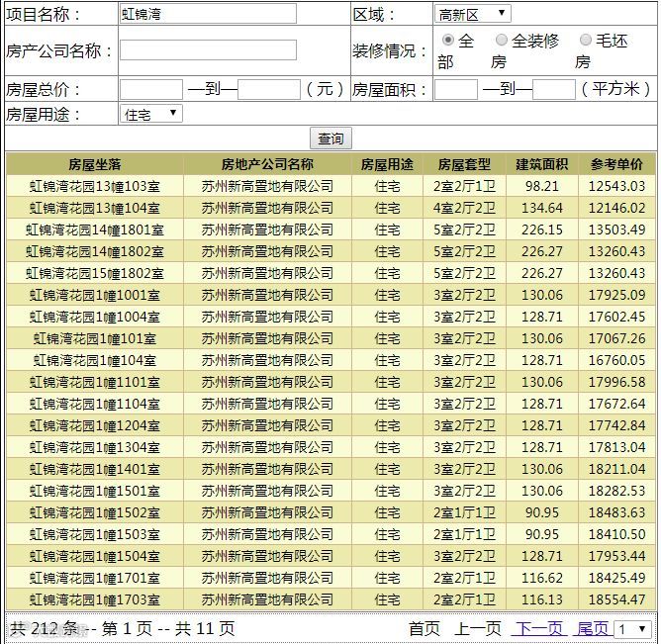Viewport: 661px width, 644px height.
Task: Click area value 98.21
Action: (x=541, y=186)
